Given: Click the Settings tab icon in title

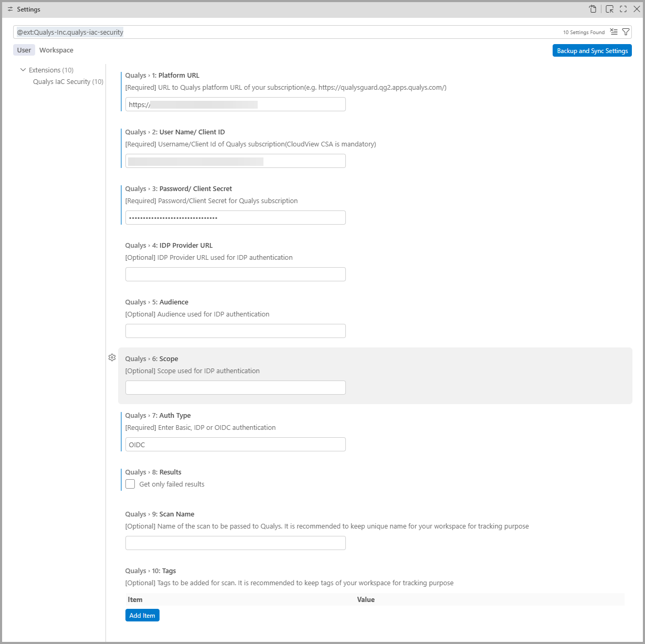Looking at the screenshot, I should (10, 9).
